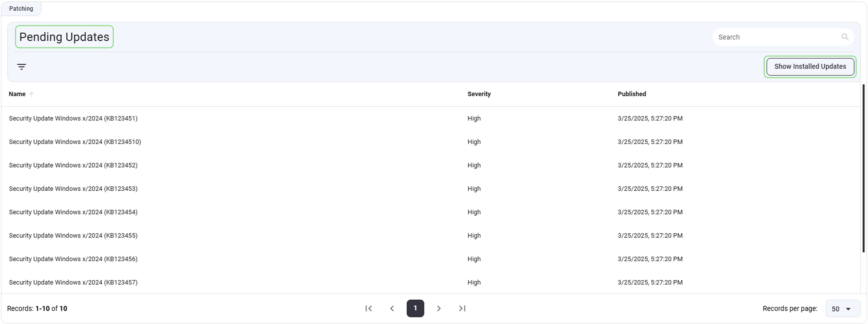Screen dimensions: 868x324
Task: Open the filter options
Action: pyautogui.click(x=22, y=66)
